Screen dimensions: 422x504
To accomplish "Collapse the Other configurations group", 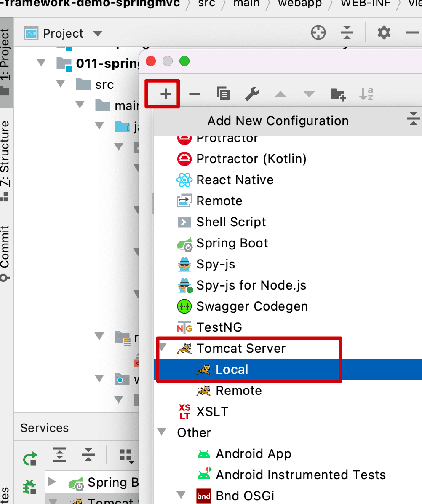I will (162, 432).
